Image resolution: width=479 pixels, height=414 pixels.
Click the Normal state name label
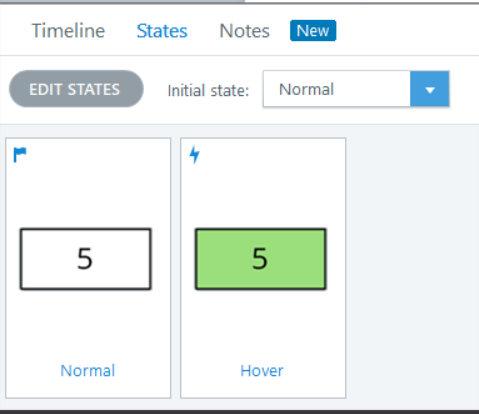(x=88, y=371)
